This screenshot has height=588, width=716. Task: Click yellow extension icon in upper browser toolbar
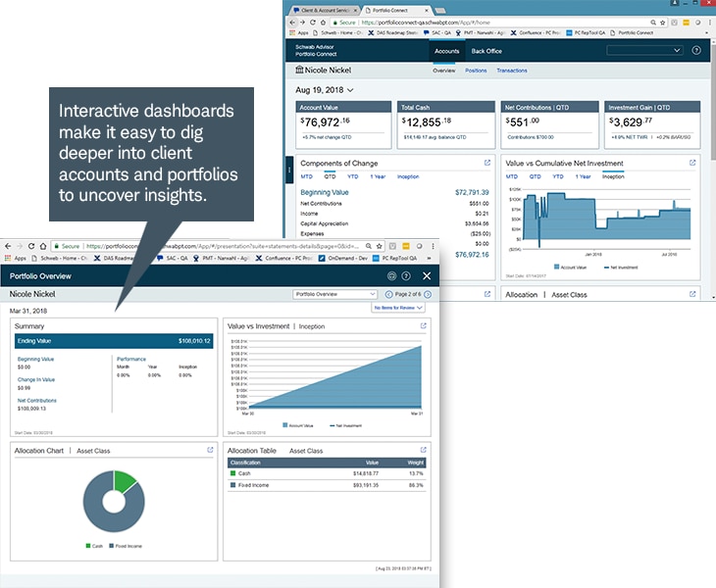[686, 23]
